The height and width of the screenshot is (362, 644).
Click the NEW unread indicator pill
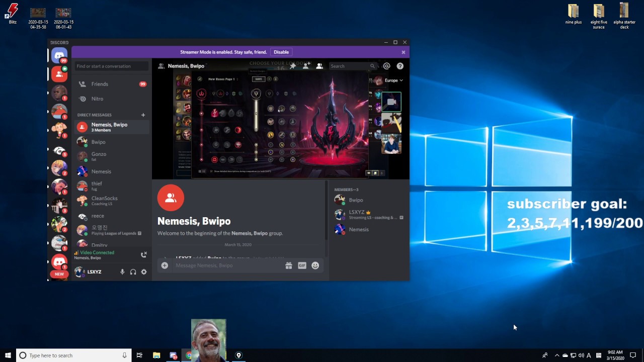point(59,274)
